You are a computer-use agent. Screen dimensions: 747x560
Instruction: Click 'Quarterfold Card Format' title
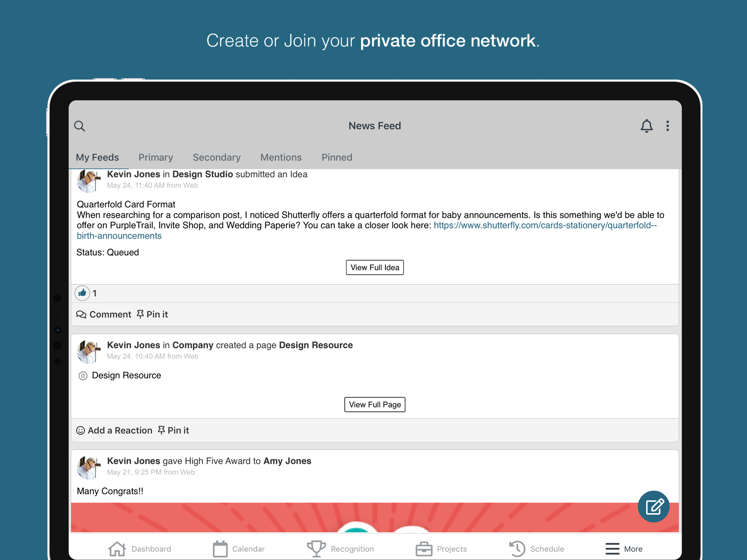pos(126,204)
